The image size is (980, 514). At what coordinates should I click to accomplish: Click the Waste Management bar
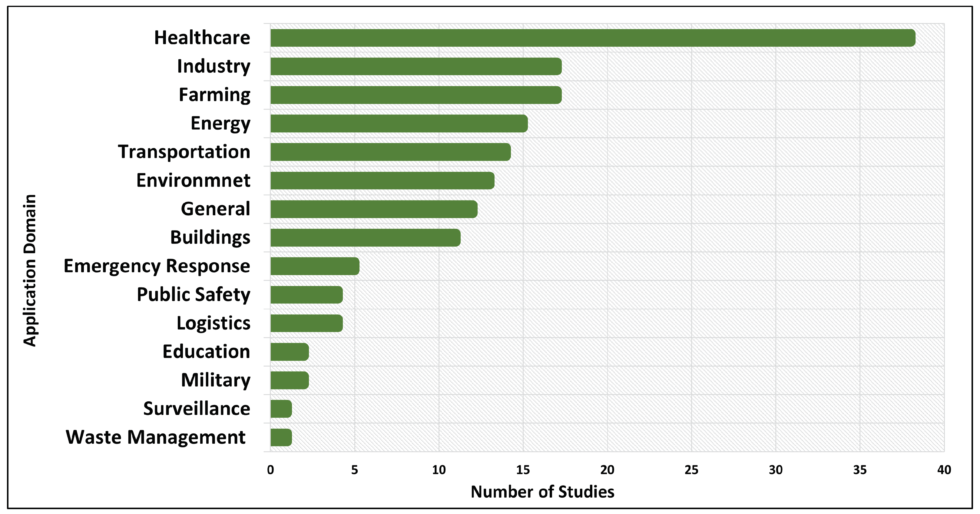[x=281, y=438]
